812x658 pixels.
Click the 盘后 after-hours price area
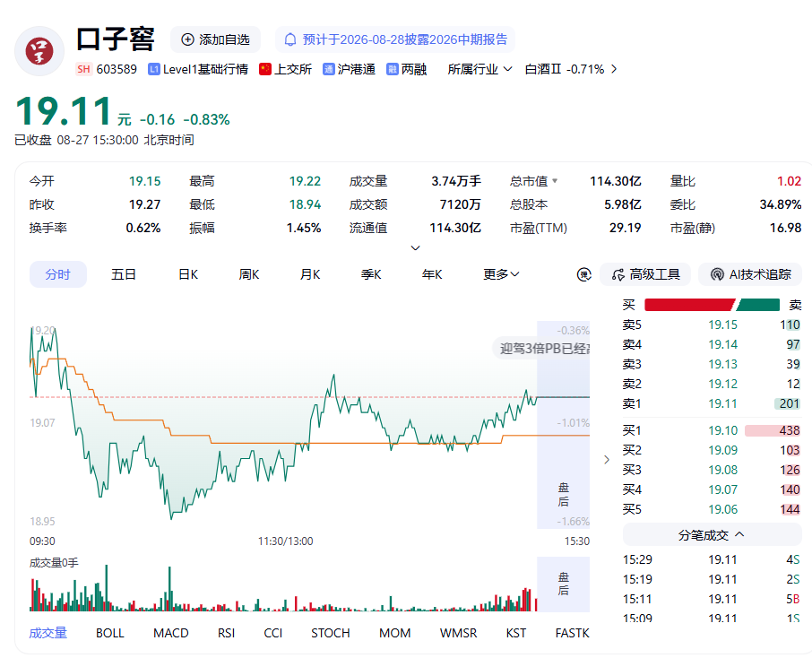click(564, 425)
